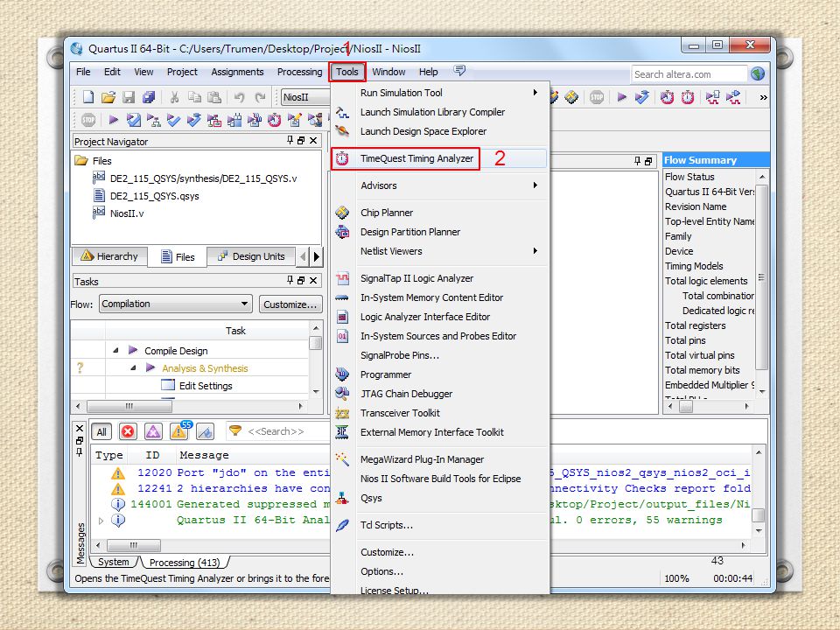Expand the Quartus II 64-Bit Analysis message row
Screen dimensions: 840x630
(101, 520)
